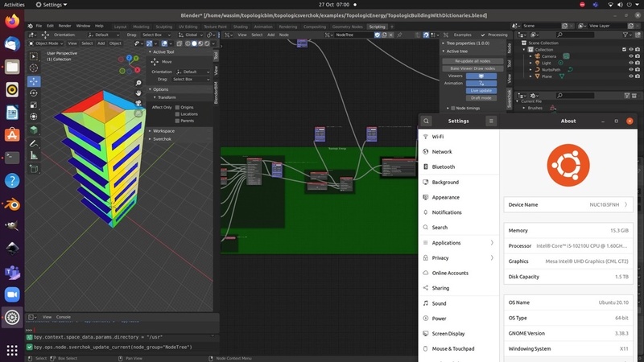Click the Settings window search icon
This screenshot has height=362, width=644.
(x=426, y=121)
